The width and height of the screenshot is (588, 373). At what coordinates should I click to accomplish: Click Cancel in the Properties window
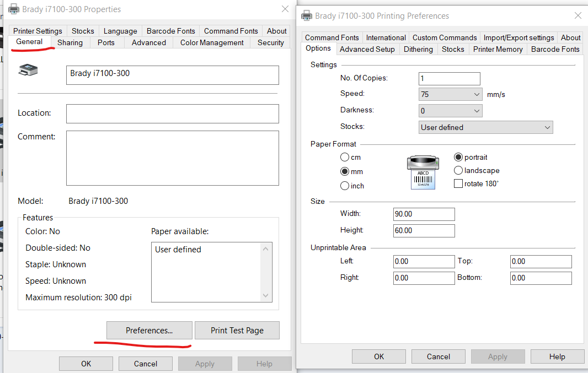[x=146, y=364]
